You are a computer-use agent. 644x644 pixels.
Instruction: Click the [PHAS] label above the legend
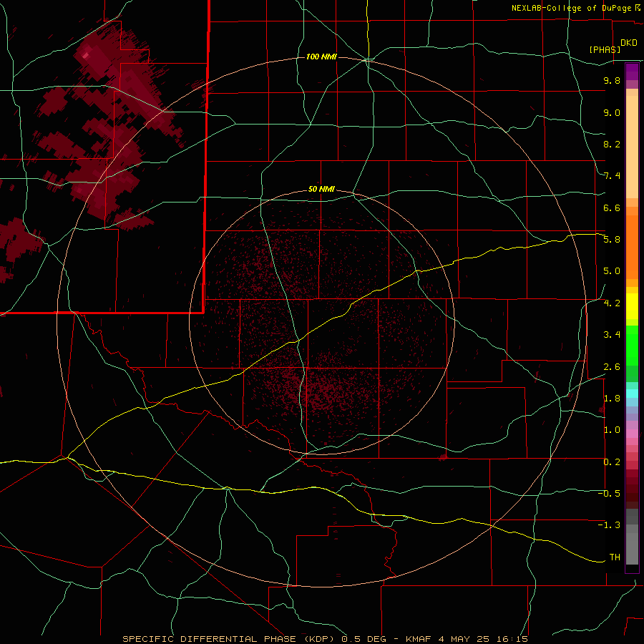click(605, 49)
